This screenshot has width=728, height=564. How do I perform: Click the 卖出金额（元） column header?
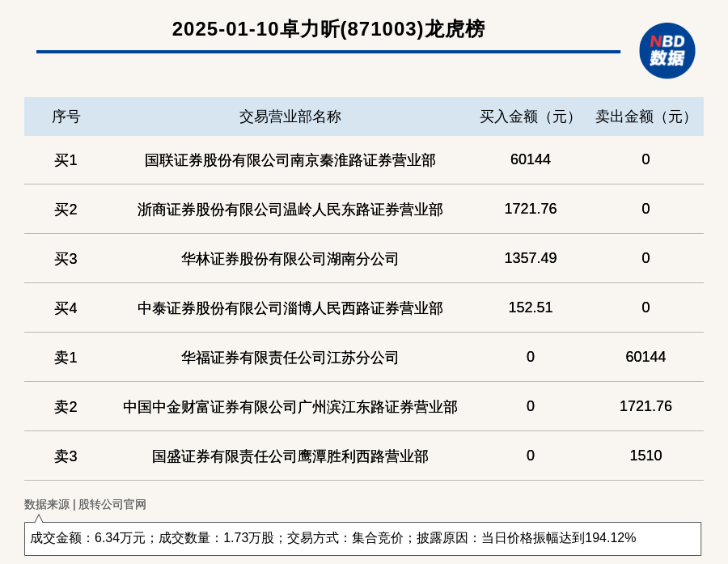click(645, 117)
